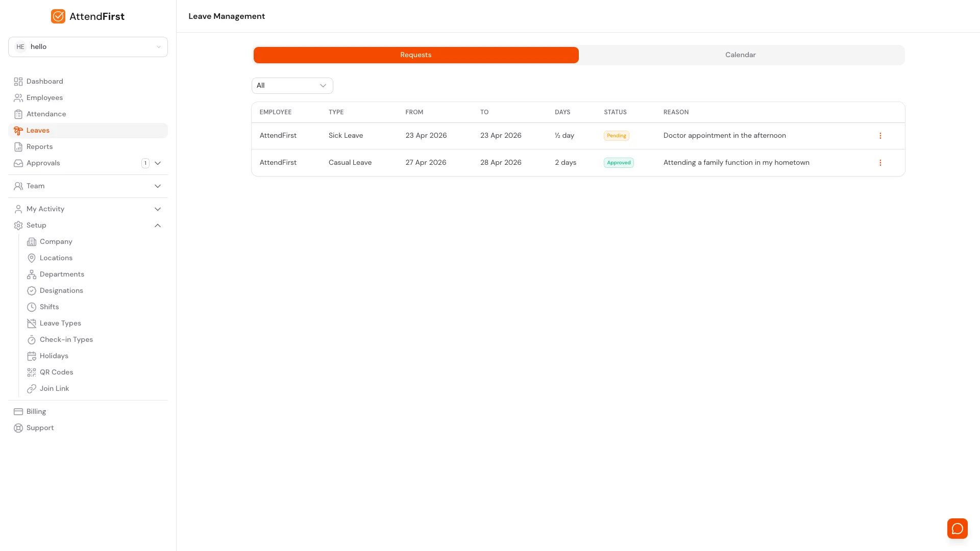
Task: Click the EMPLOYEE column header
Action: pyautogui.click(x=276, y=112)
